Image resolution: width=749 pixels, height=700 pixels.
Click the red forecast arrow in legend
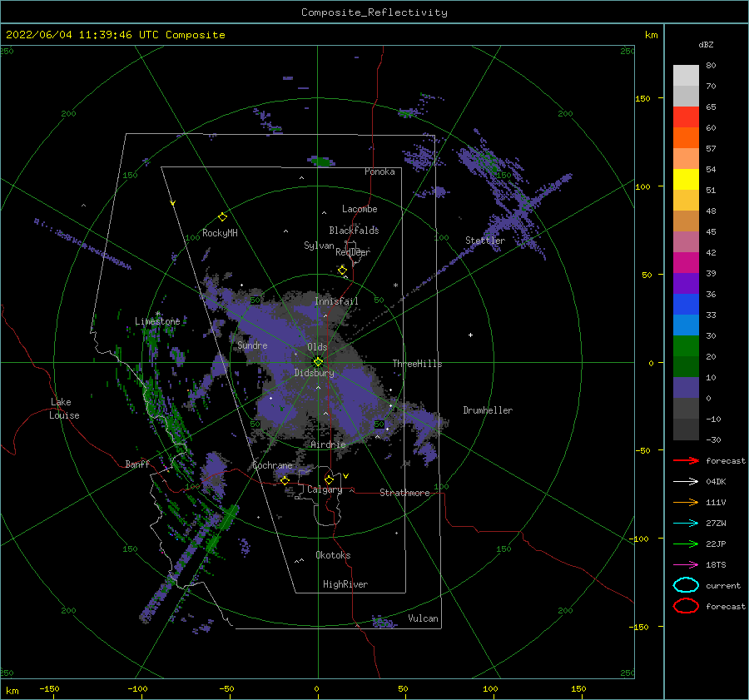(686, 460)
